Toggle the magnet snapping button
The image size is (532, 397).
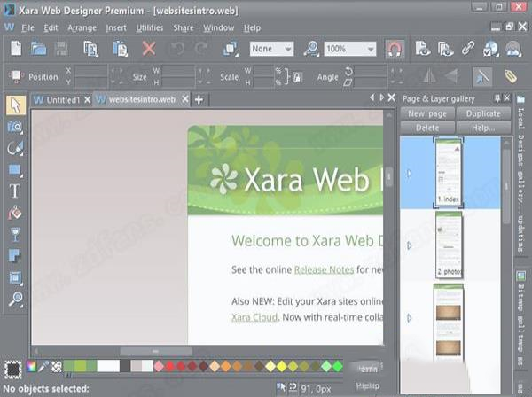[395, 49]
